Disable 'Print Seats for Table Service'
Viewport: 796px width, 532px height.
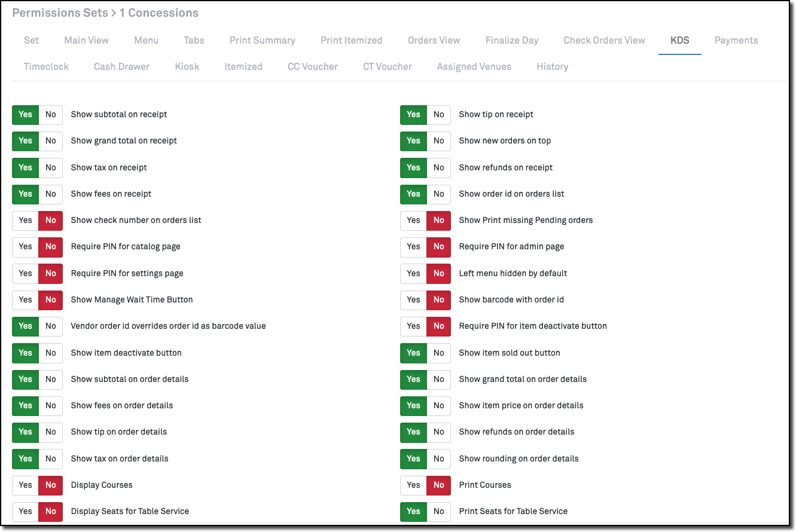(x=439, y=511)
